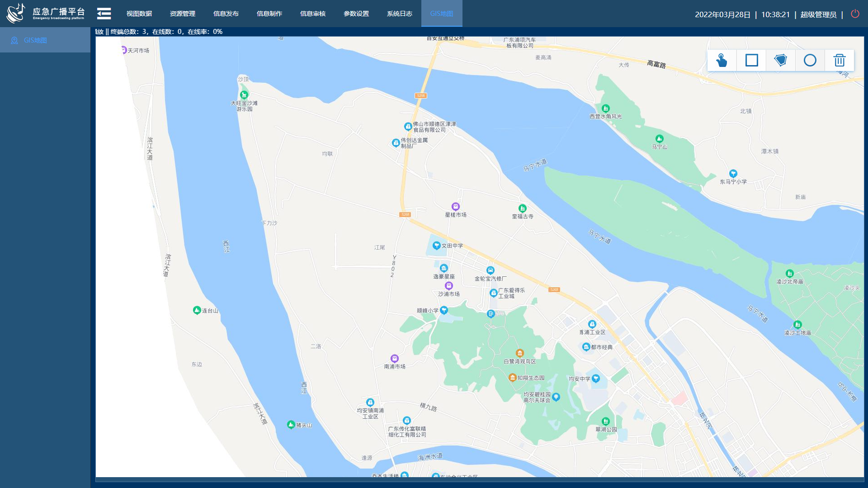Select the 翠湖公园 park marker

[x=605, y=422]
